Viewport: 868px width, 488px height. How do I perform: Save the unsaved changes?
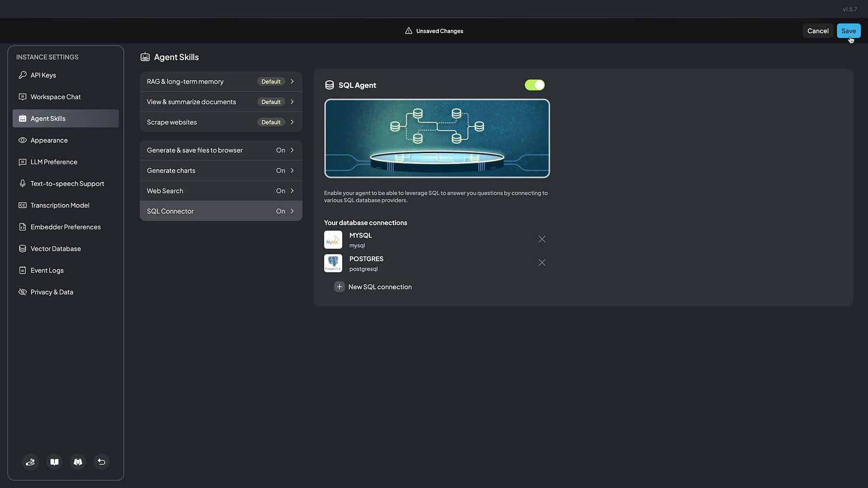point(848,31)
